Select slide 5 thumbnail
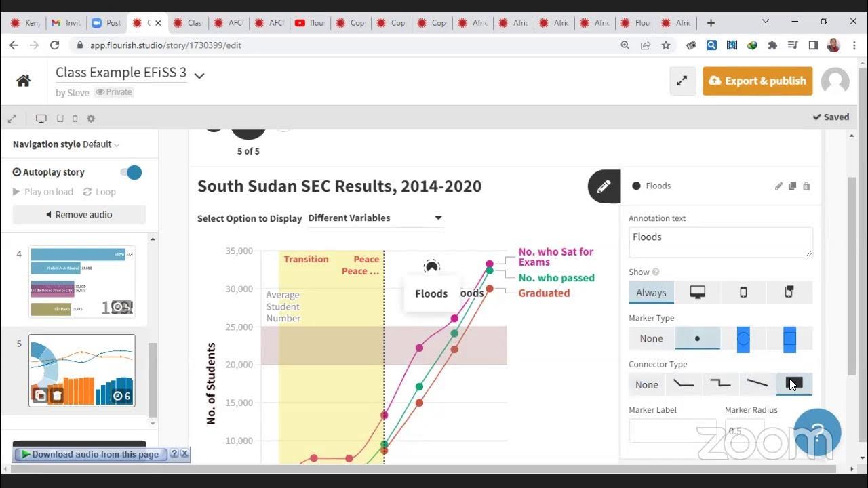This screenshot has height=488, width=868. (x=82, y=371)
